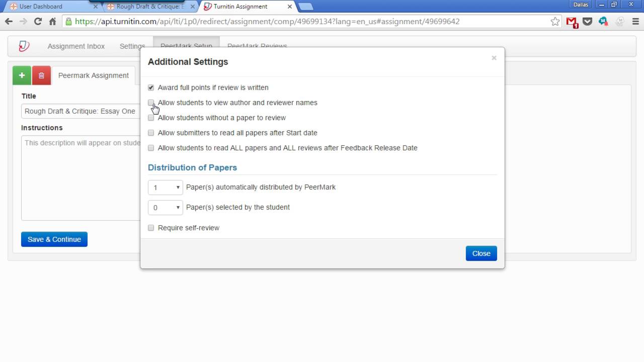The width and height of the screenshot is (644, 362).
Task: Click the browser home icon
Action: pyautogui.click(x=52, y=22)
